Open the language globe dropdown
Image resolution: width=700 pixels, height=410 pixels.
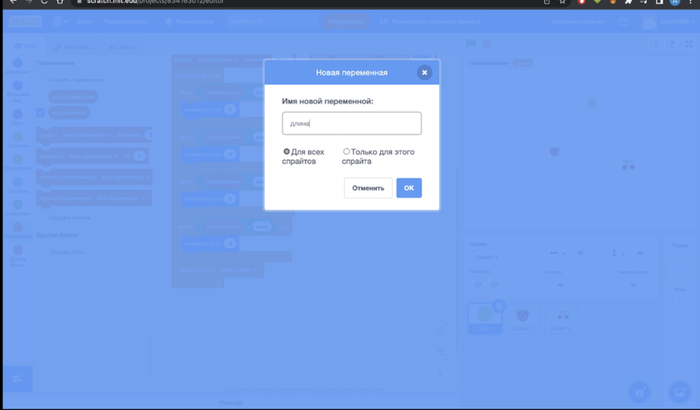(x=61, y=20)
